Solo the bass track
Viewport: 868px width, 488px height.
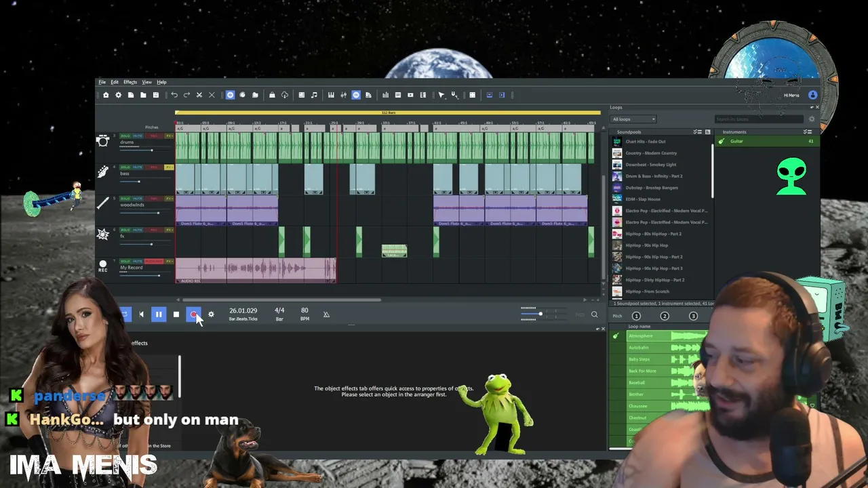click(x=125, y=167)
